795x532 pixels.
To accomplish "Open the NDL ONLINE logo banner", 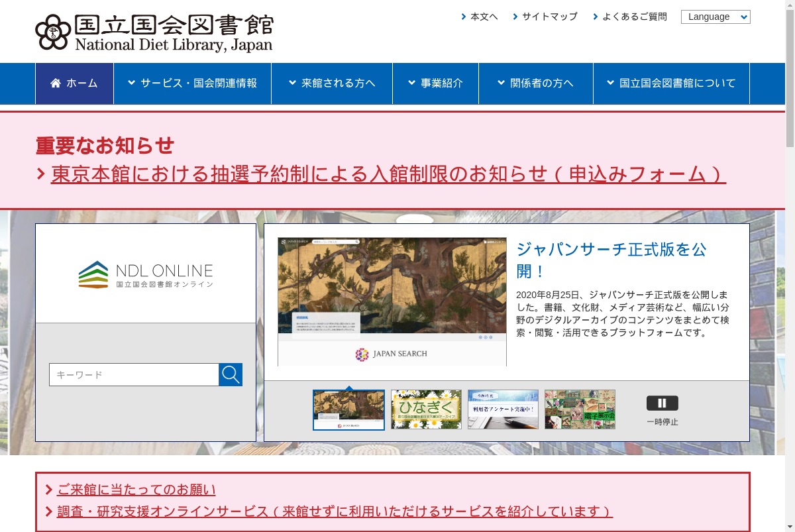I will (146, 274).
